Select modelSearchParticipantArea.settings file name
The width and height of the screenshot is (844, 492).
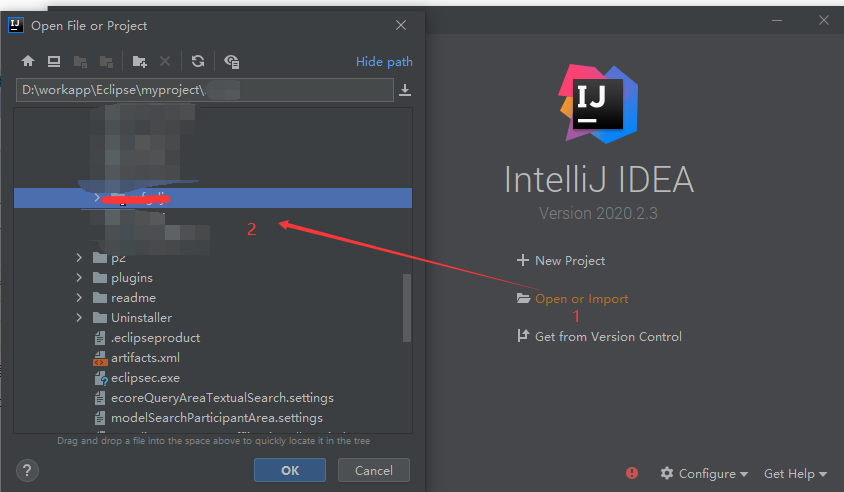click(x=217, y=418)
